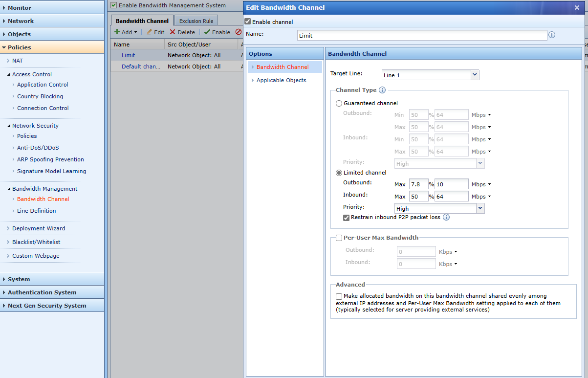Viewport: 588px width, 378px height.
Task: Click the Channel Type info icon
Action: pos(382,90)
